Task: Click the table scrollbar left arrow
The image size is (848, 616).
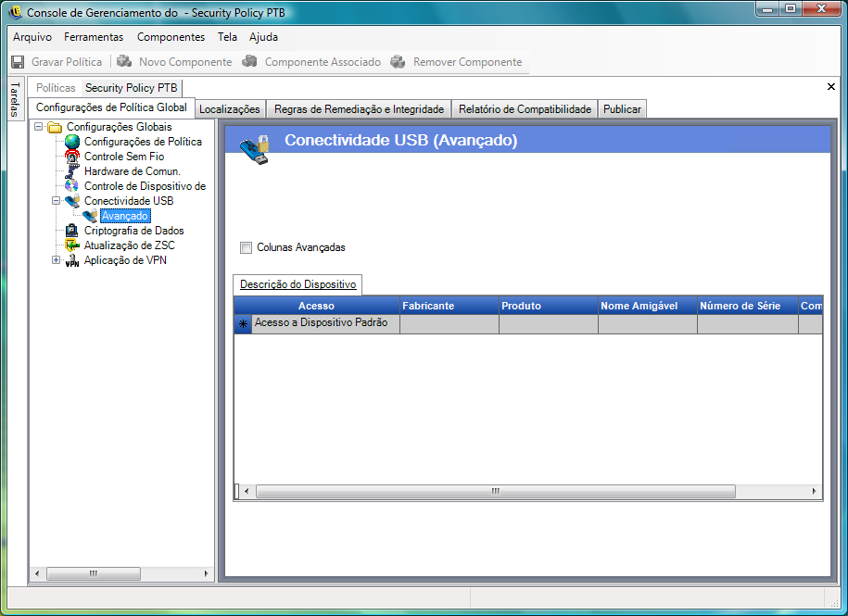Action: (247, 491)
